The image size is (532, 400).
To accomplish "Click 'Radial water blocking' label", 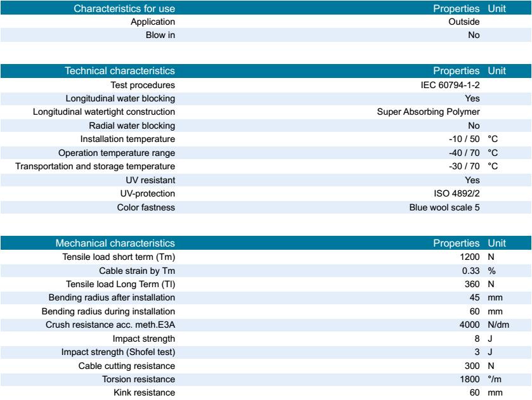I will click(132, 126).
